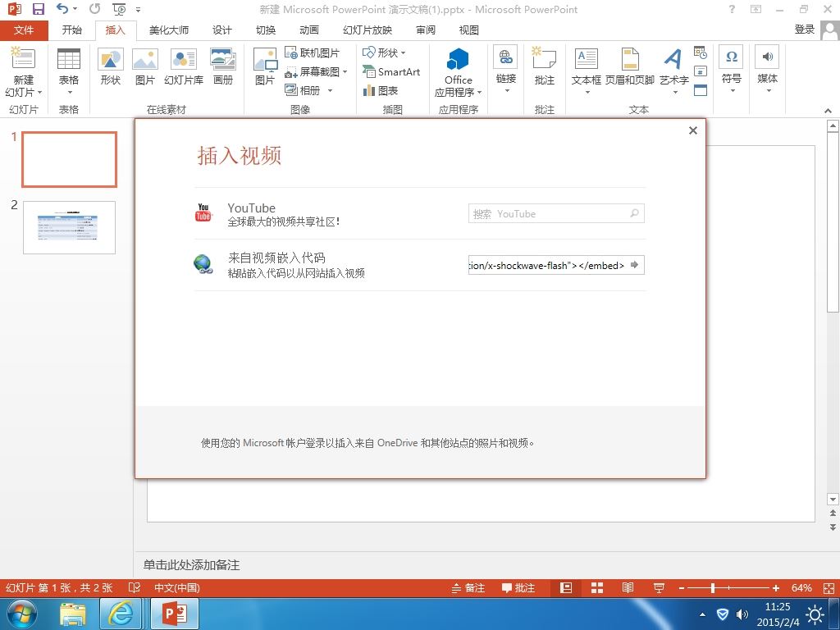Select slide 1 thumbnail
This screenshot has height=630, width=840.
coord(69,159)
